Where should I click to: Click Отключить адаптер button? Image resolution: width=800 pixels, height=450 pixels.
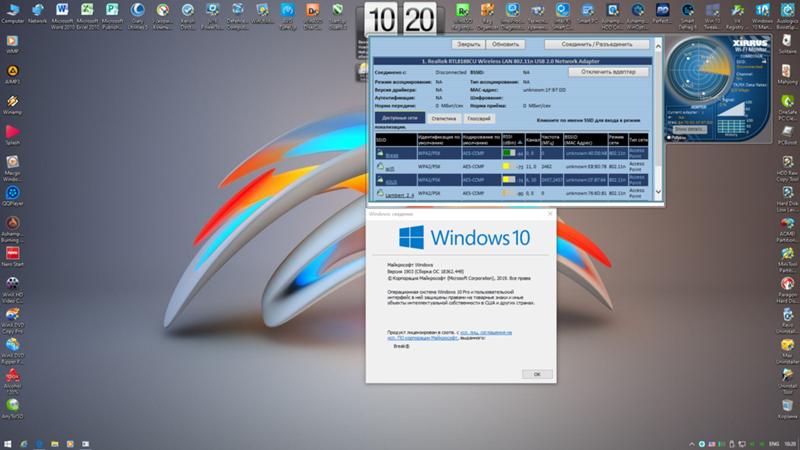608,72
